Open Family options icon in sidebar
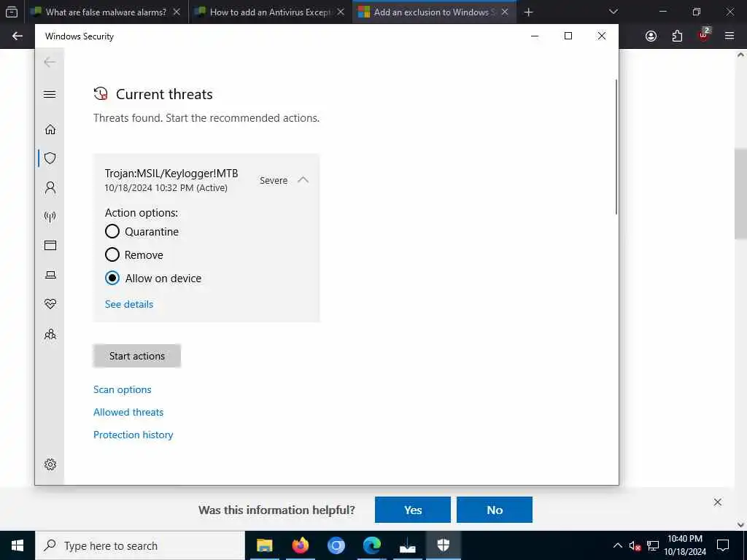 (50, 334)
